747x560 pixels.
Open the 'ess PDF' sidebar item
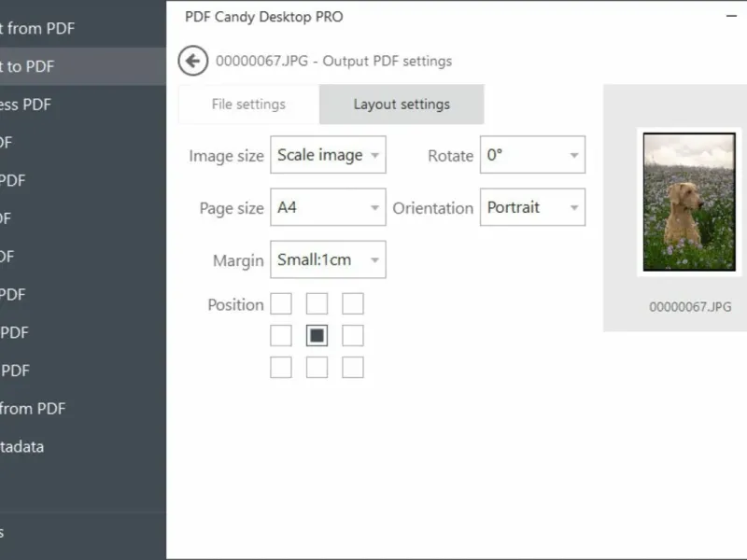[83, 105]
